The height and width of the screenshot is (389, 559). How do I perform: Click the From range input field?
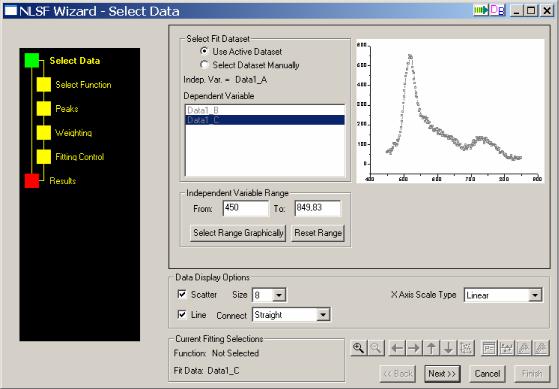(x=246, y=208)
